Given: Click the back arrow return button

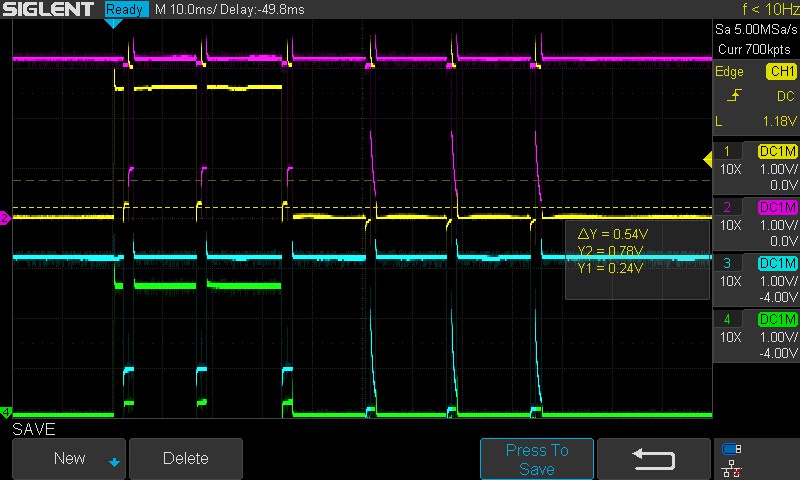Looking at the screenshot, I should click(x=653, y=458).
